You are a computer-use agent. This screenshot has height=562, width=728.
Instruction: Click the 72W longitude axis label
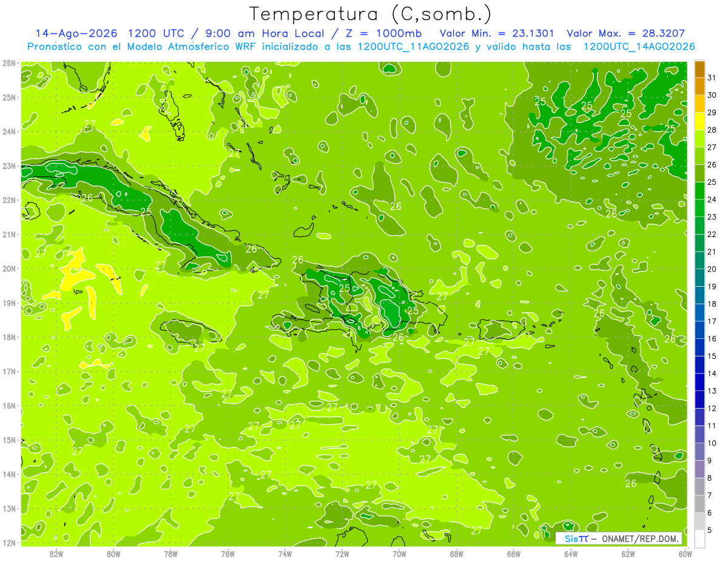pos(342,554)
